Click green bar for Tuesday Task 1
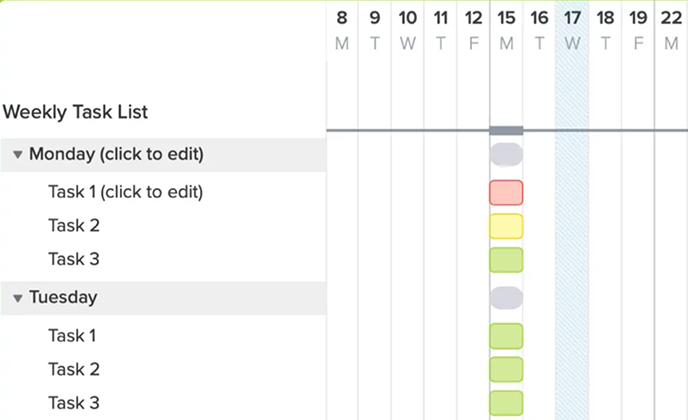Image resolution: width=688 pixels, height=420 pixels. (506, 336)
